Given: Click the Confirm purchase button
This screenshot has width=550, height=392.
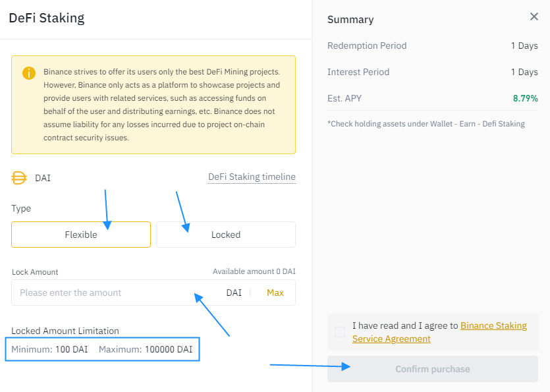Looking at the screenshot, I should point(433,369).
